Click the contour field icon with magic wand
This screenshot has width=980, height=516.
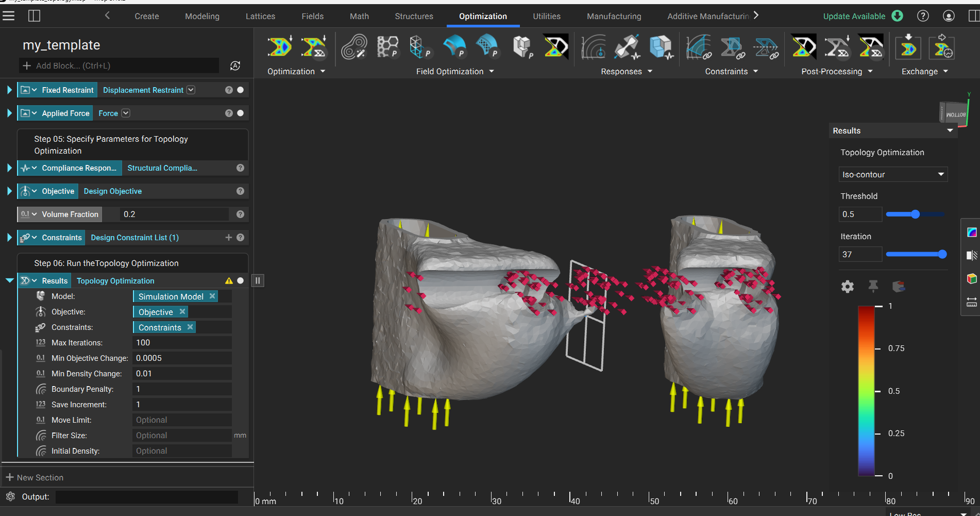coord(354,47)
